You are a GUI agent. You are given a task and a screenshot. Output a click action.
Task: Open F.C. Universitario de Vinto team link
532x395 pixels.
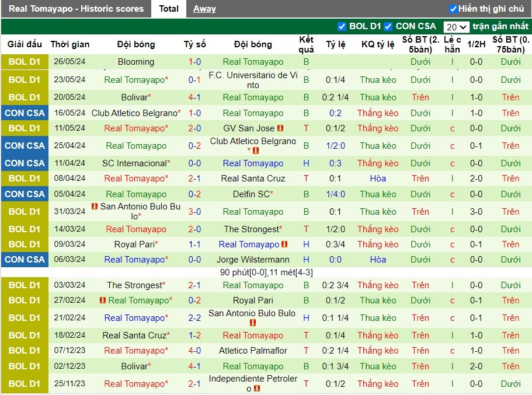pyautogui.click(x=253, y=80)
